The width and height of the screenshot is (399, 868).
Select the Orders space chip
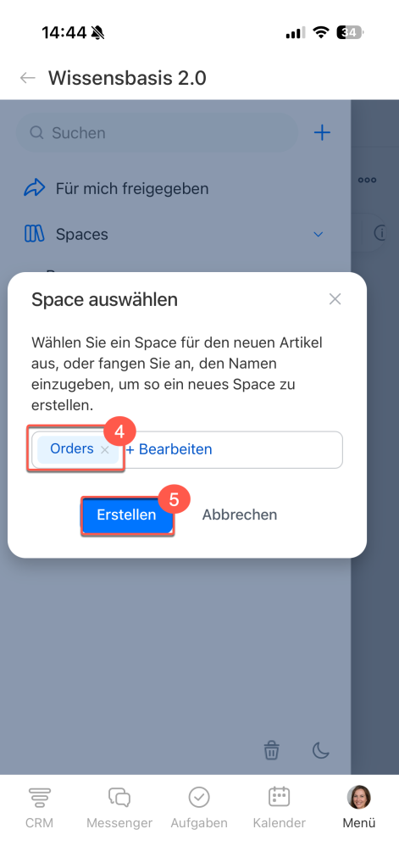(x=72, y=449)
